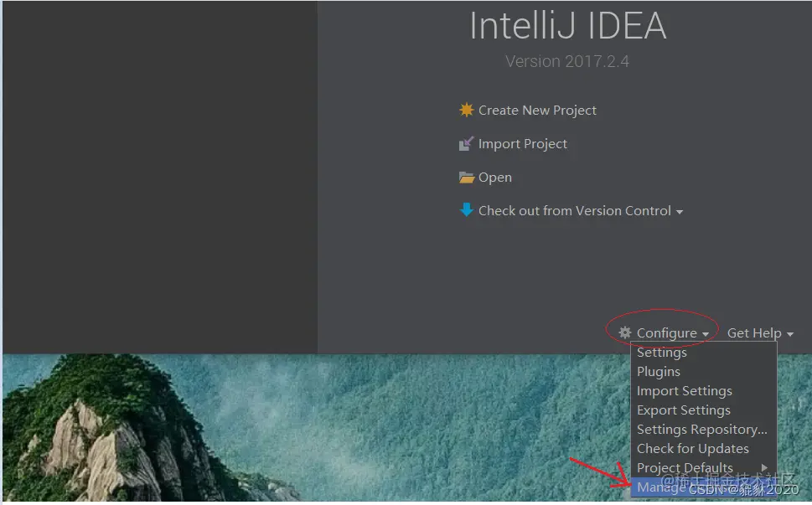Click the blue version control checkout arrow icon

pyautogui.click(x=467, y=210)
